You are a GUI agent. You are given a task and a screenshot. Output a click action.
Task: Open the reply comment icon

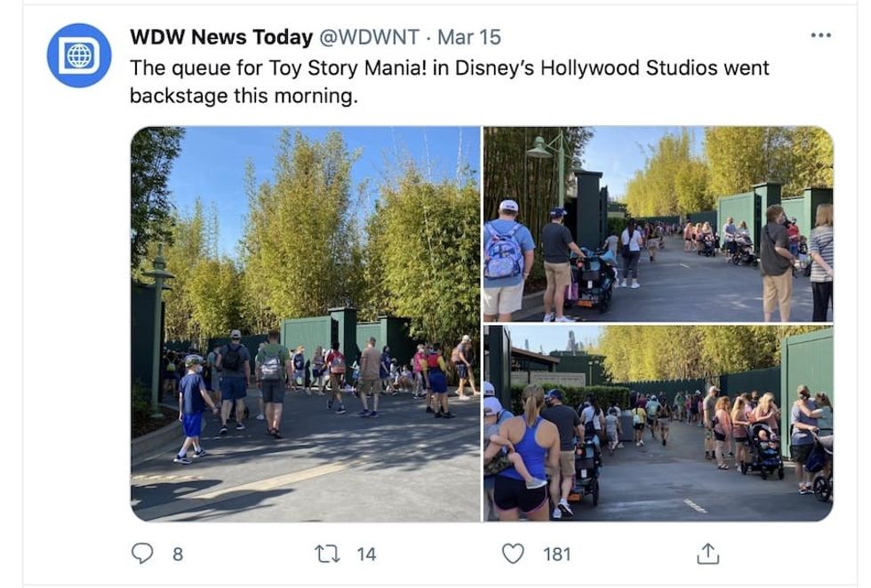coord(142,553)
